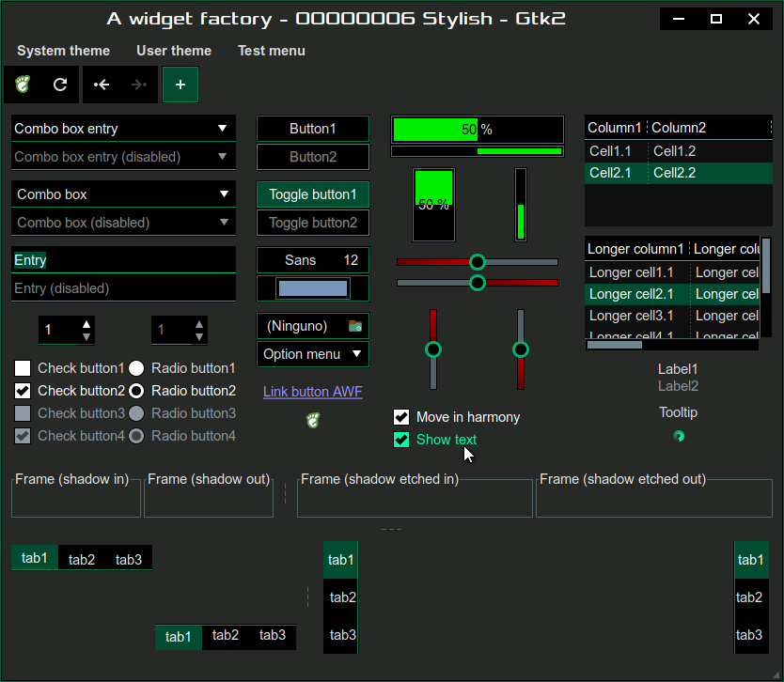Click Button1
784x682 pixels.
tap(313, 129)
